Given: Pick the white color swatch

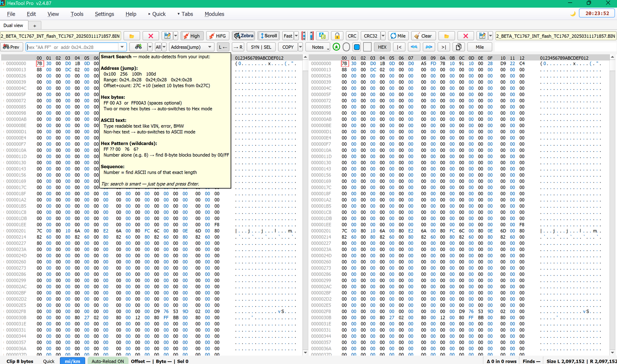Looking at the screenshot, I should (367, 47).
